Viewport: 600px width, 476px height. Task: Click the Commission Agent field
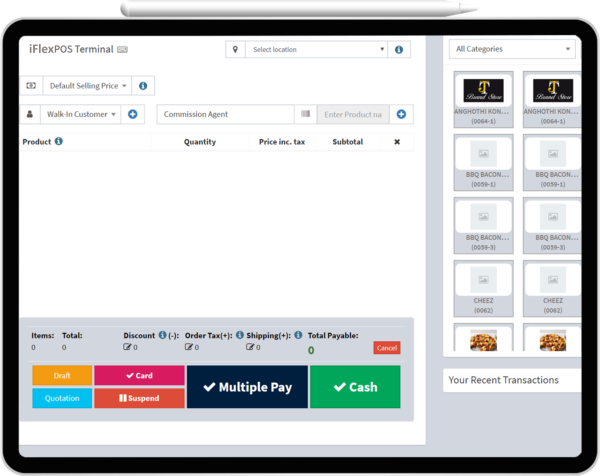click(225, 114)
